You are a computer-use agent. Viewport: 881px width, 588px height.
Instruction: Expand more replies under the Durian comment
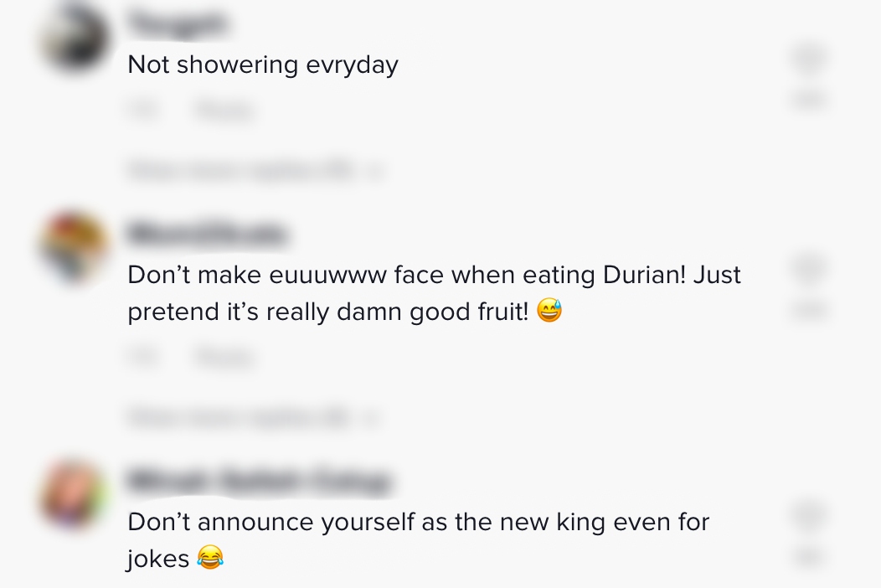(238, 418)
